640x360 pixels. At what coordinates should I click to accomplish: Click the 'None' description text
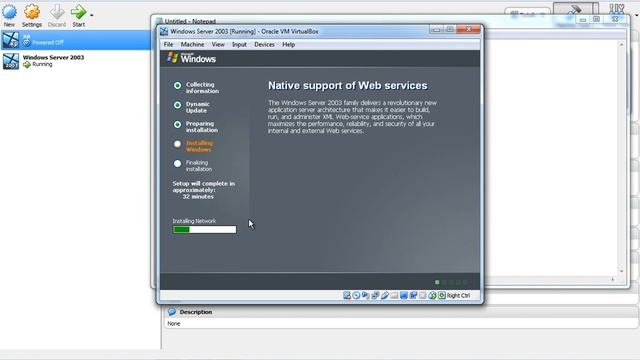173,323
